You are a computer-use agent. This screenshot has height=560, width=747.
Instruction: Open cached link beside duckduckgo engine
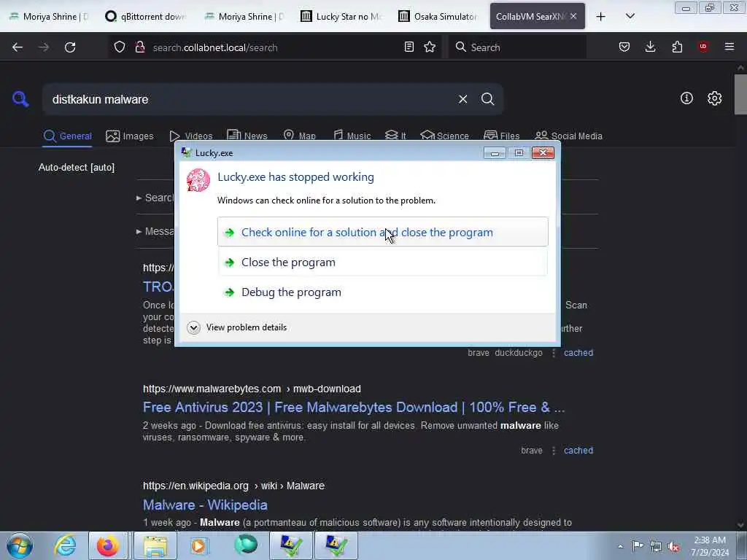[578, 353]
